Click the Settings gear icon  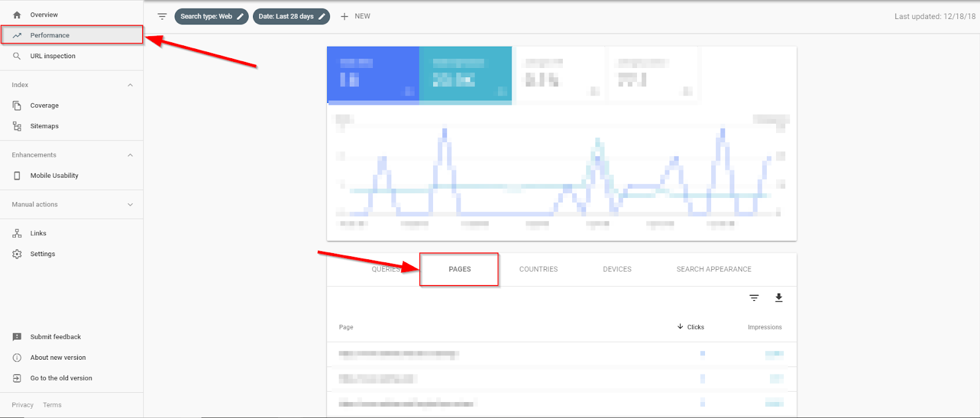pos(17,254)
